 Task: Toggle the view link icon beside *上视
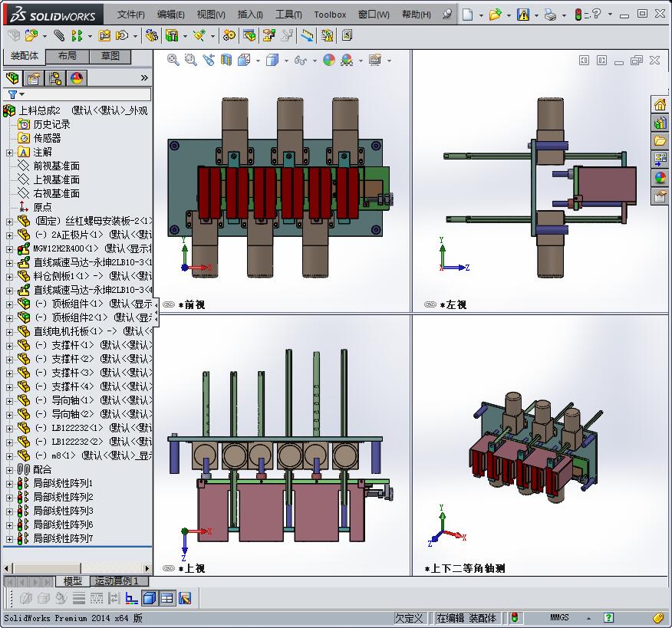(169, 568)
